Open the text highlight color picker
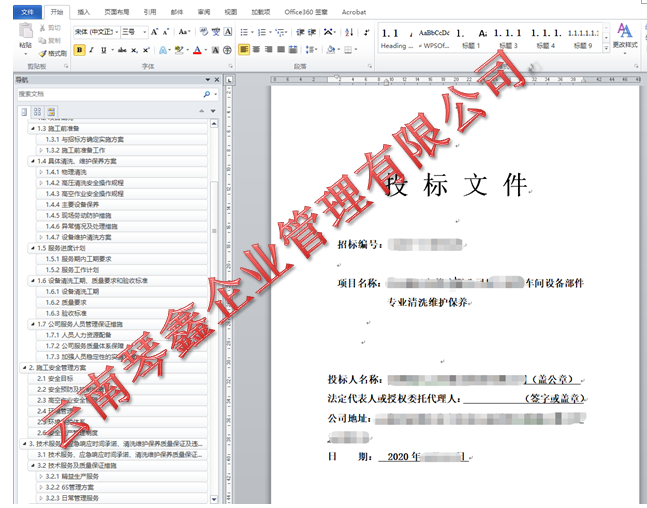This screenshot has height=508, width=647. [x=179, y=50]
